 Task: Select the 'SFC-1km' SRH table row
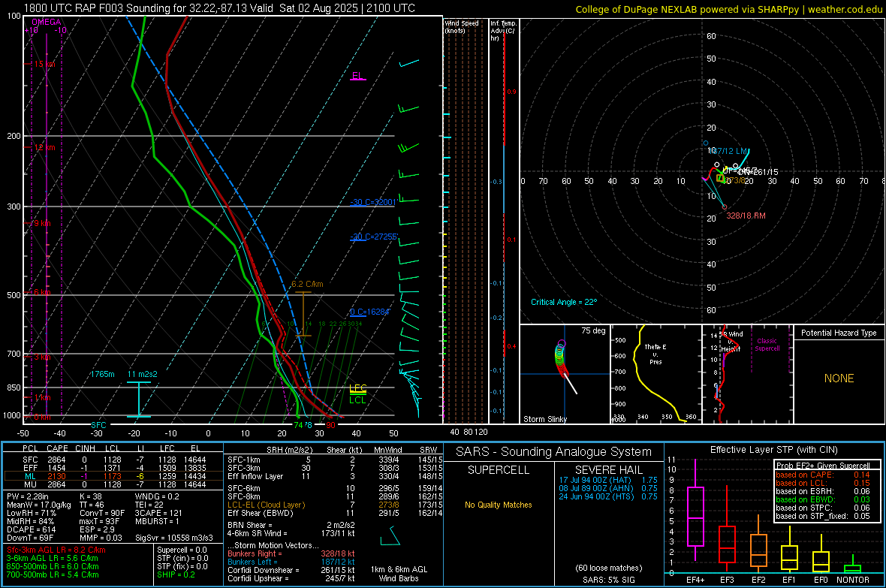click(x=335, y=460)
